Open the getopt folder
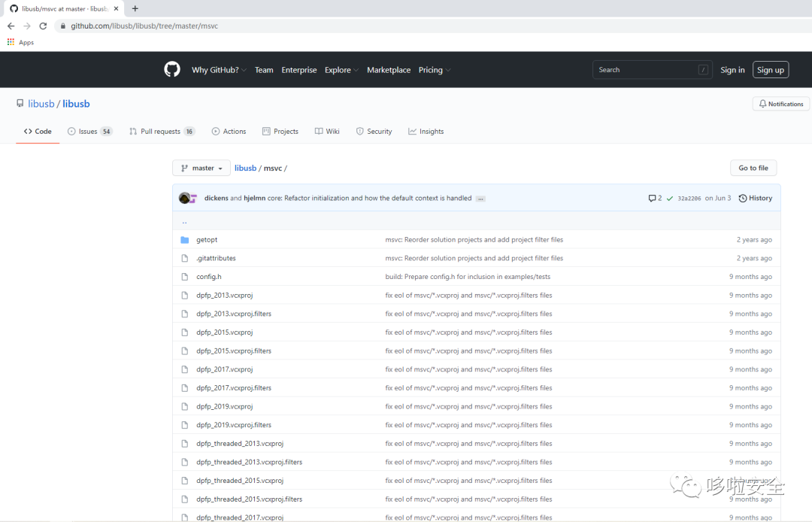The height and width of the screenshot is (522, 812). click(x=207, y=240)
